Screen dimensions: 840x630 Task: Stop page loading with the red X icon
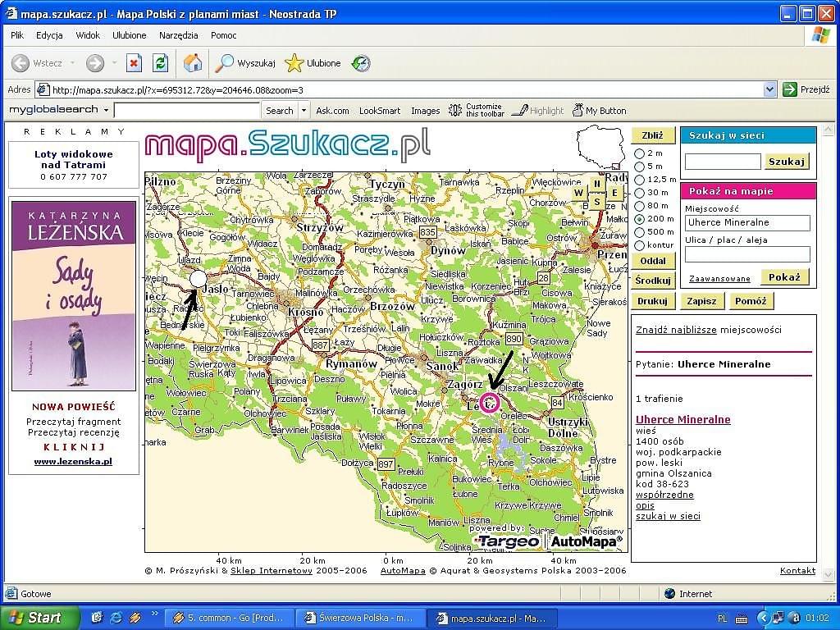pos(134,63)
